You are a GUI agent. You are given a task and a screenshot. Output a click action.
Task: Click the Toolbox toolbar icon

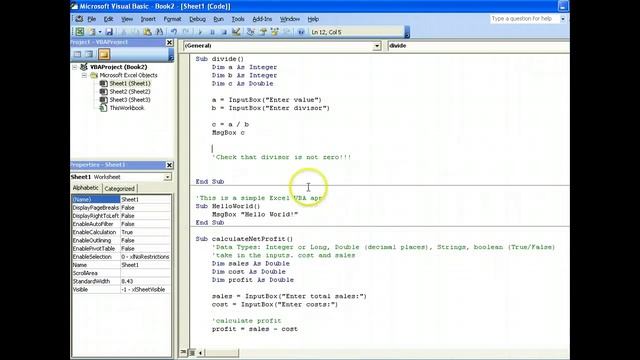click(x=287, y=32)
